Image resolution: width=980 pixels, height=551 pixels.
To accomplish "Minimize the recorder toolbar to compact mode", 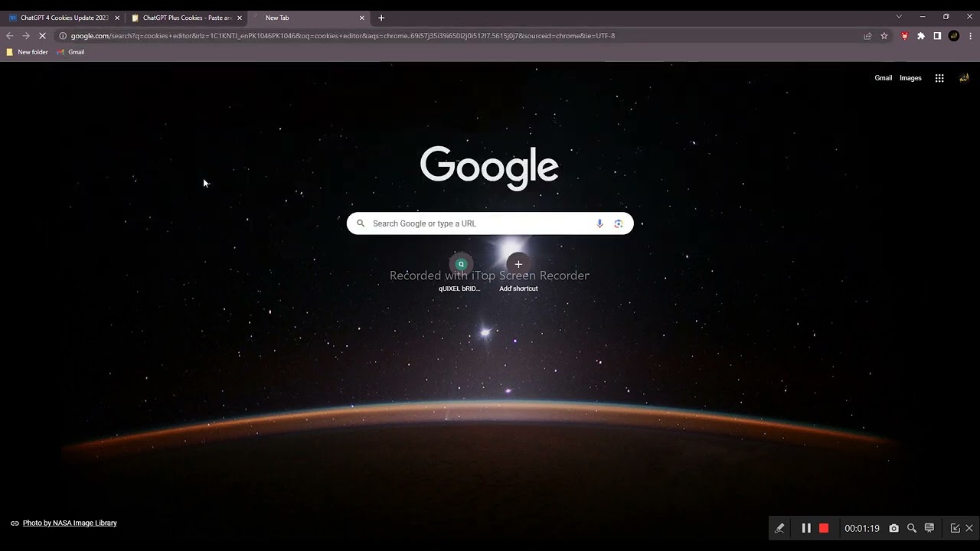I will [955, 528].
